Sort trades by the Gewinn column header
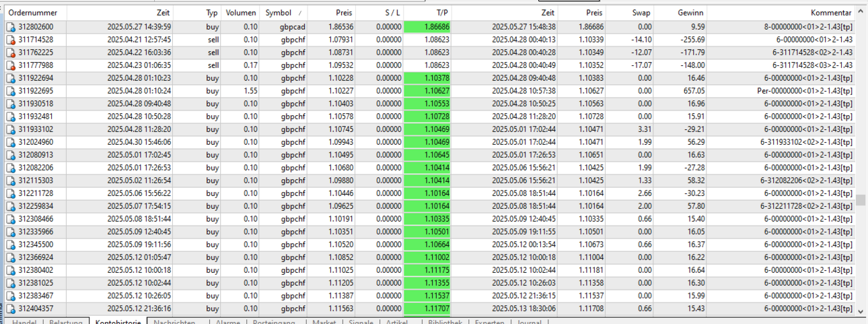868x324 pixels. [x=682, y=13]
